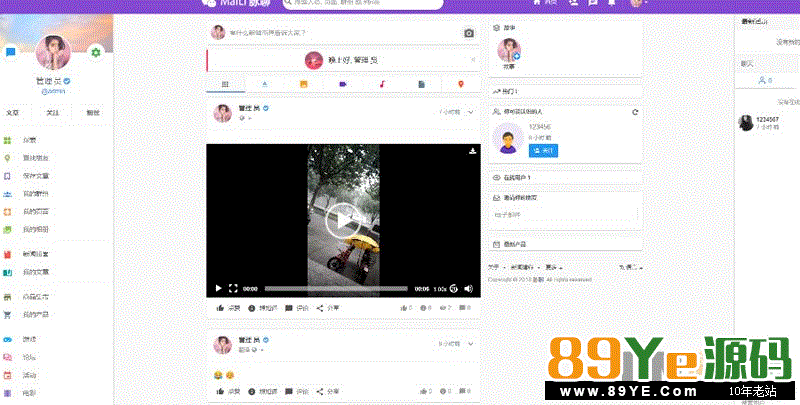
Task: Click the blue follow button for user 123456
Action: [542, 150]
